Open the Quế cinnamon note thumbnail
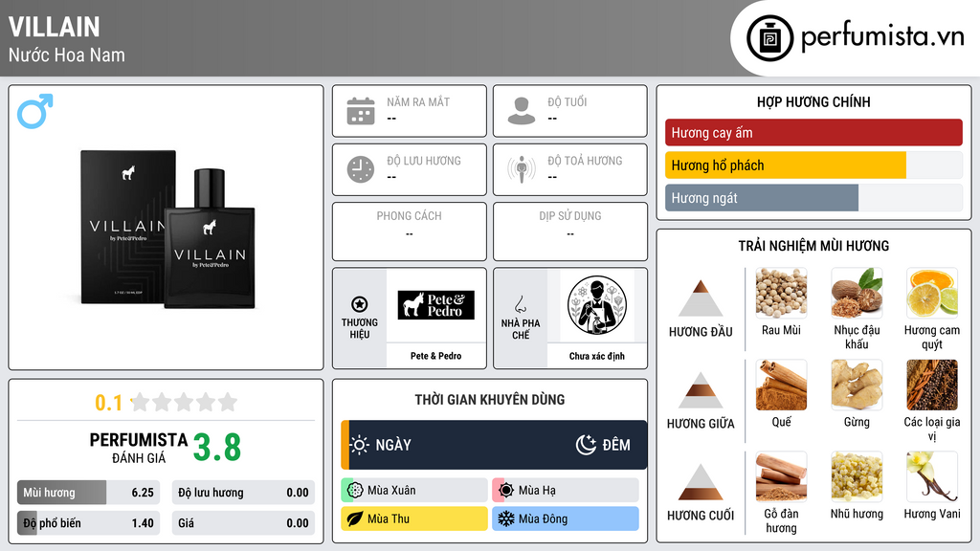This screenshot has width=980, height=551. point(781,385)
